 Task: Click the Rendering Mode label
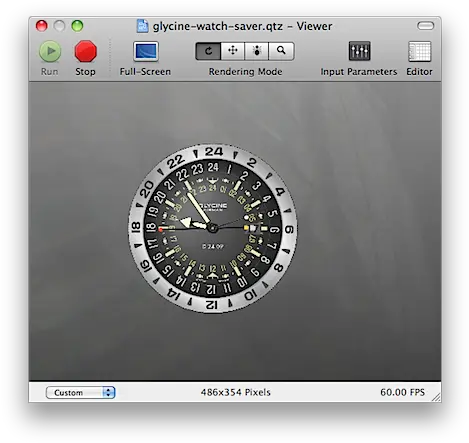[245, 72]
